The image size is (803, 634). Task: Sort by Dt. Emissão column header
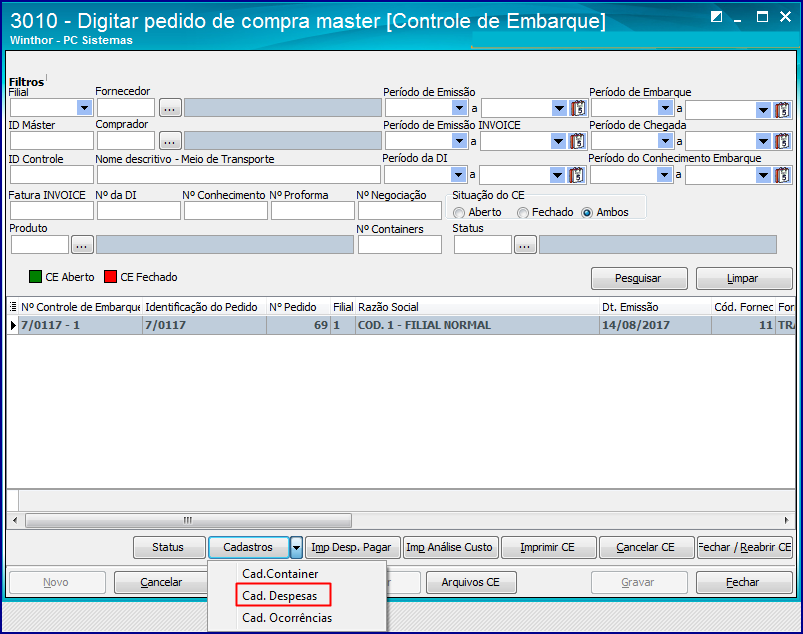(x=656, y=307)
